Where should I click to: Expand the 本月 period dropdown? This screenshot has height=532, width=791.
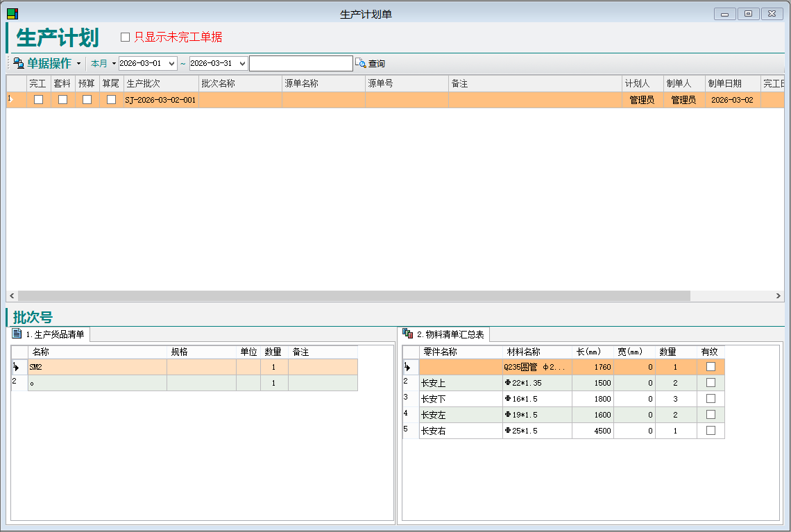[x=114, y=63]
